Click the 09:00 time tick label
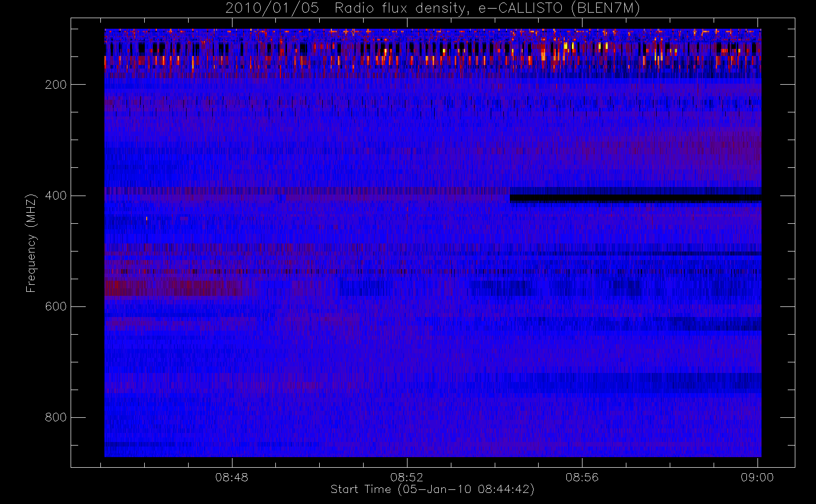Screen dimensions: 816x504 click(757, 477)
